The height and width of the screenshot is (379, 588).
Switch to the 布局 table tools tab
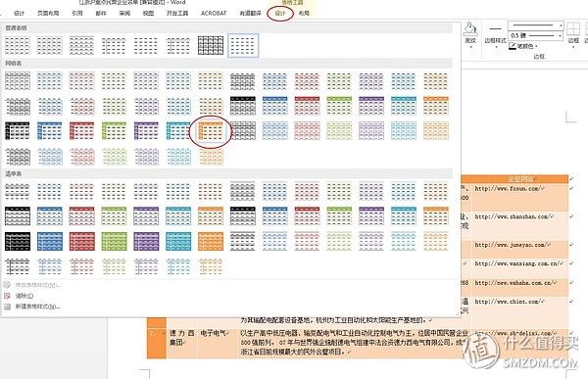[x=304, y=13]
